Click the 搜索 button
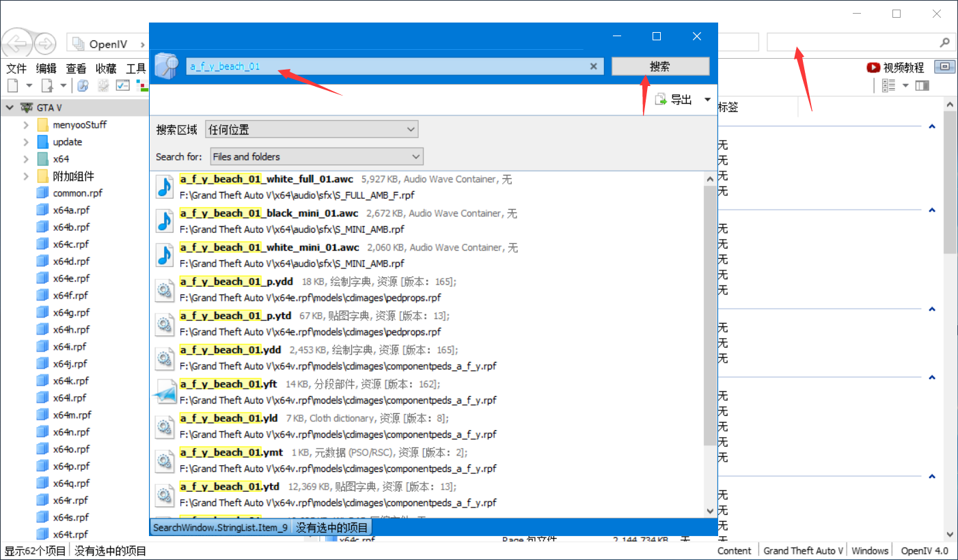This screenshot has height=560, width=958. [x=660, y=66]
